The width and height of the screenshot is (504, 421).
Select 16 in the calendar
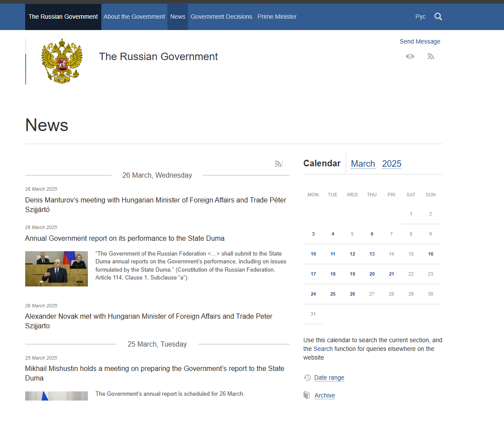pos(431,254)
